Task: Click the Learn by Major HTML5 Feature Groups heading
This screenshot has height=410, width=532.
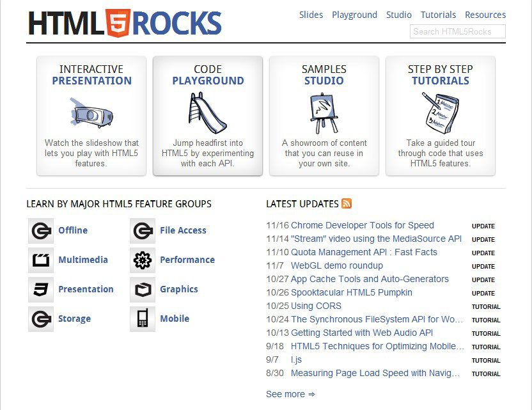Action: click(x=119, y=204)
